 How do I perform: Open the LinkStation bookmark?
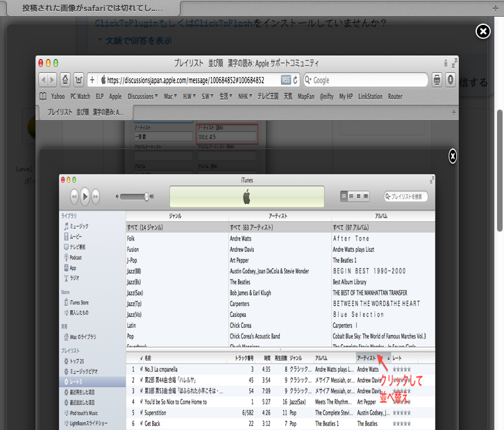[x=370, y=96]
